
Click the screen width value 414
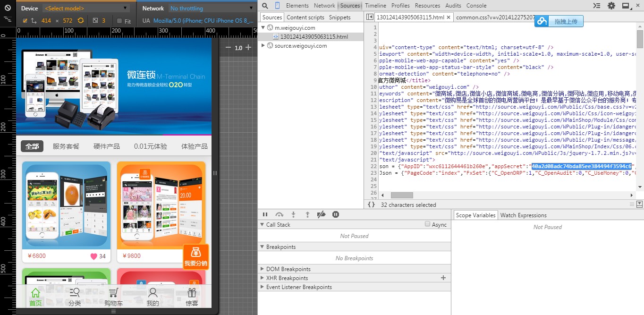(x=46, y=21)
